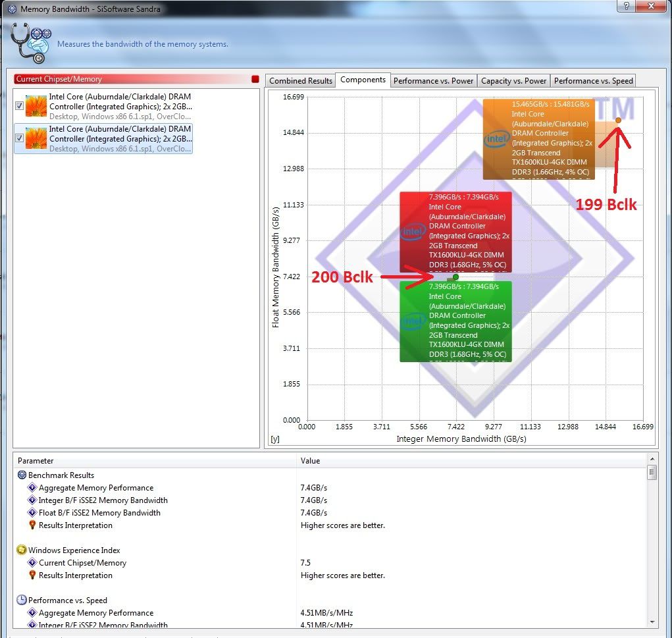Click the green data point on chart
Image resolution: width=672 pixels, height=638 pixels.
point(455,277)
